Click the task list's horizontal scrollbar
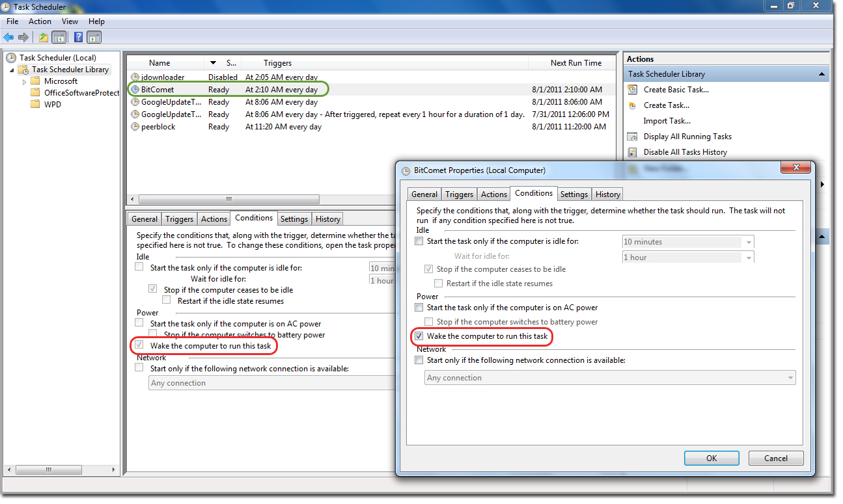 click(228, 199)
